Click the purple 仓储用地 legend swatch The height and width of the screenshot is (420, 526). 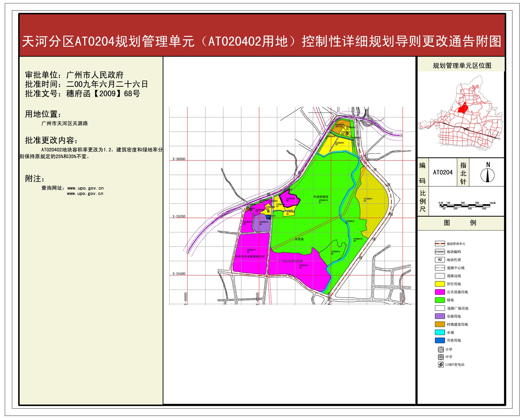point(440,316)
